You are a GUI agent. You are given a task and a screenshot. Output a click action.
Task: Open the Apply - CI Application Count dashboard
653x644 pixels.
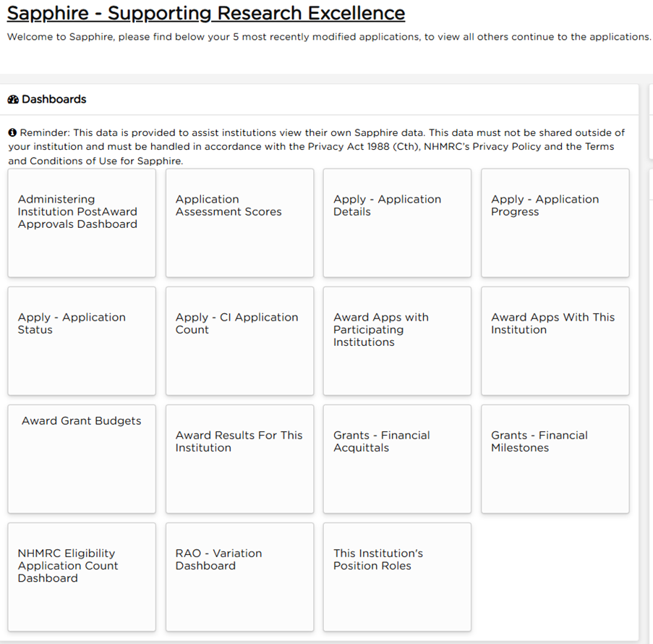239,340
